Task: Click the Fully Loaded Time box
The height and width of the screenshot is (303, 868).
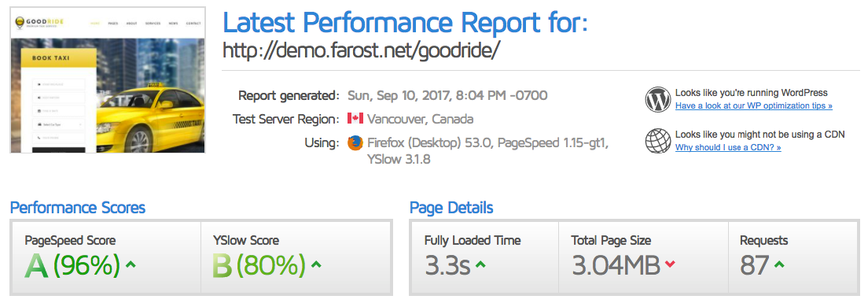Action: coord(485,257)
